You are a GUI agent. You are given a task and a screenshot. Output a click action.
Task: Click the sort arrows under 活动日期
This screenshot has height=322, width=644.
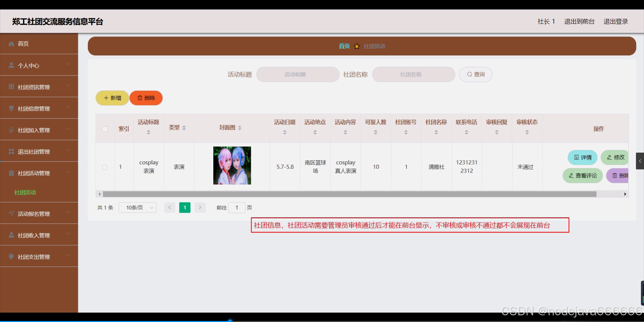[x=285, y=132]
